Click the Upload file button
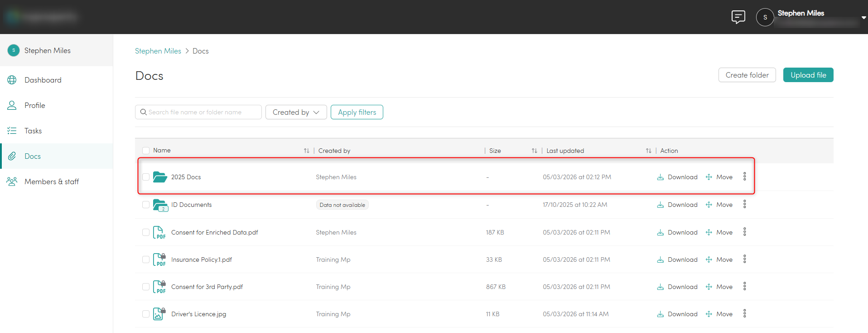 tap(808, 75)
